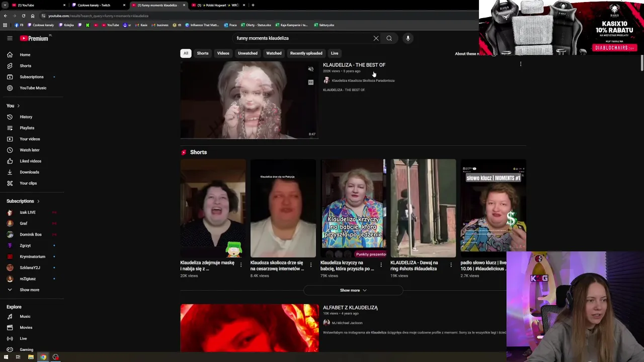Image resolution: width=644 pixels, height=362 pixels.
Task: Unmute the video preview thumbnail
Action: click(311, 69)
